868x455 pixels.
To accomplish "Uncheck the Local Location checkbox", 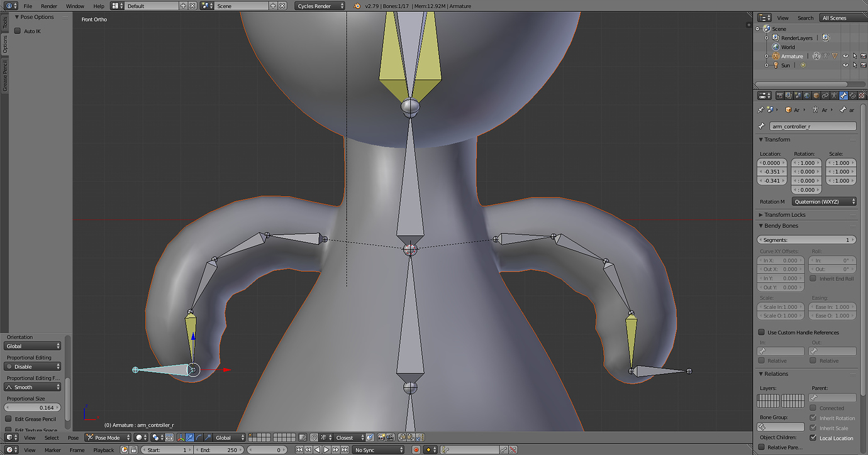I will (x=813, y=438).
